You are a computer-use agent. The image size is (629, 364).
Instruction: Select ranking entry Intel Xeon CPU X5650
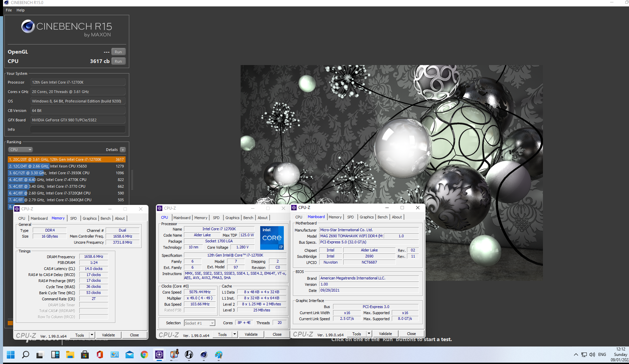click(66, 166)
